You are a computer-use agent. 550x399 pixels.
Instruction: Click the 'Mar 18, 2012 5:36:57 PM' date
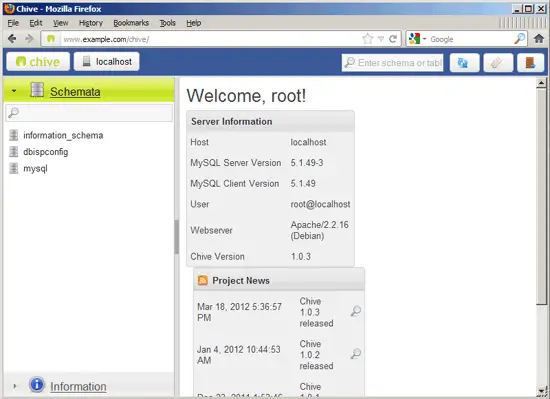[x=240, y=312]
